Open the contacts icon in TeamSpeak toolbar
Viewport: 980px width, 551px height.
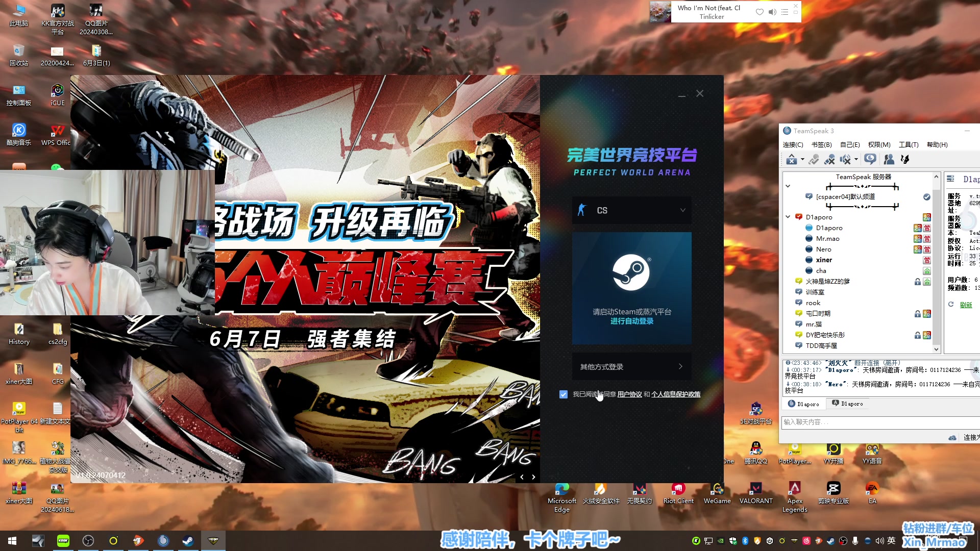[x=889, y=160]
